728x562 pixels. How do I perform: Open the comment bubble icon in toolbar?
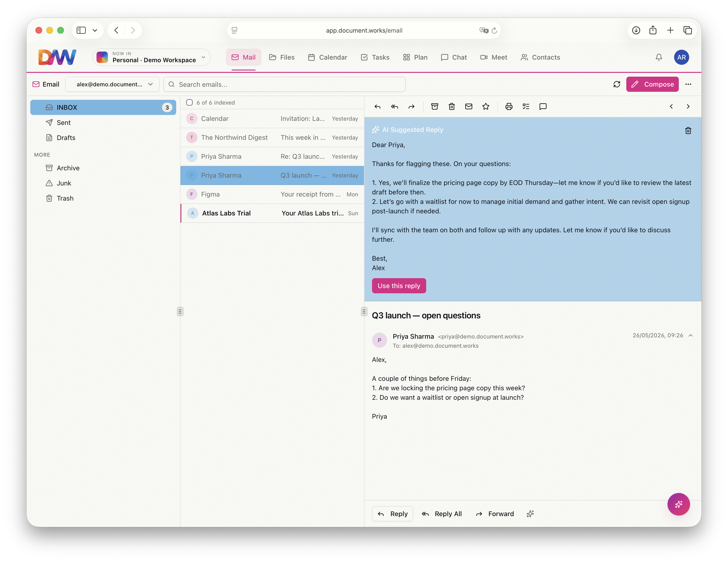pyautogui.click(x=543, y=107)
